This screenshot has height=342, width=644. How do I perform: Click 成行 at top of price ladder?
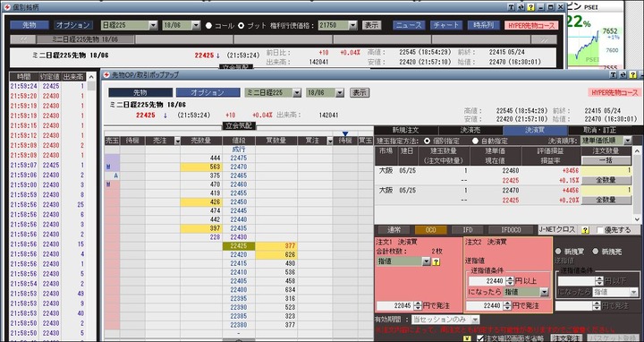[239, 150]
